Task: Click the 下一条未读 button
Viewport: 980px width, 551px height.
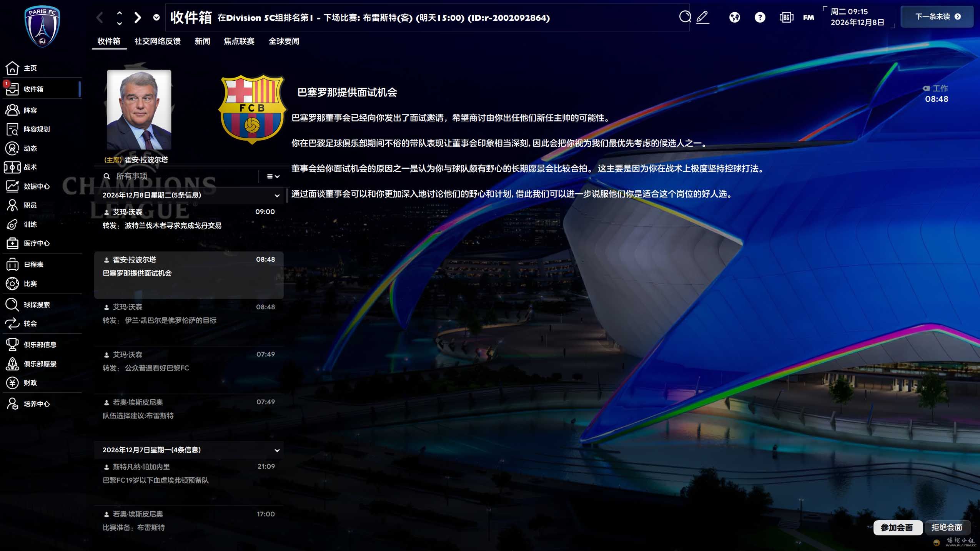Action: [937, 17]
